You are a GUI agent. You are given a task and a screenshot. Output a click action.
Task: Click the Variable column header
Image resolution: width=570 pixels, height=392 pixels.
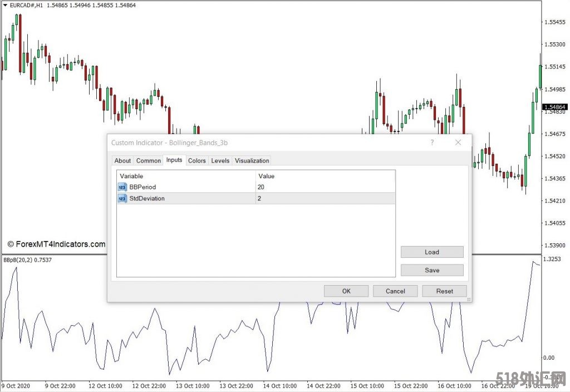coord(186,176)
